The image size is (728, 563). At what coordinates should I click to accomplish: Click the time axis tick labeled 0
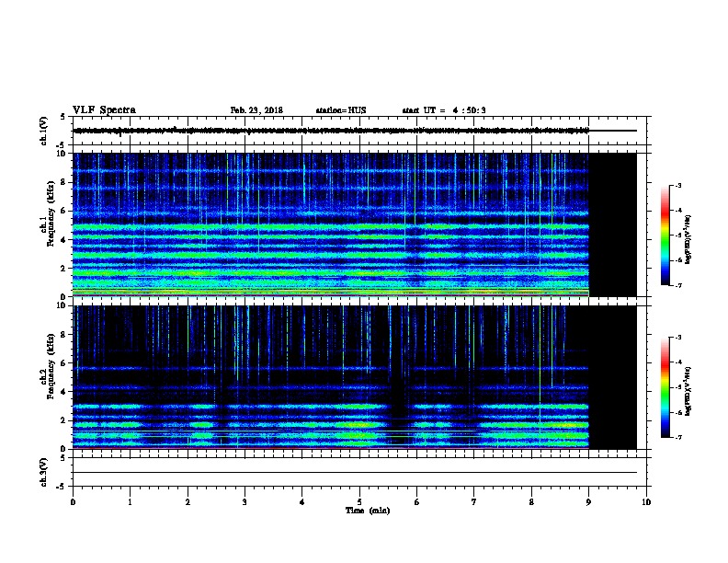[x=73, y=501]
